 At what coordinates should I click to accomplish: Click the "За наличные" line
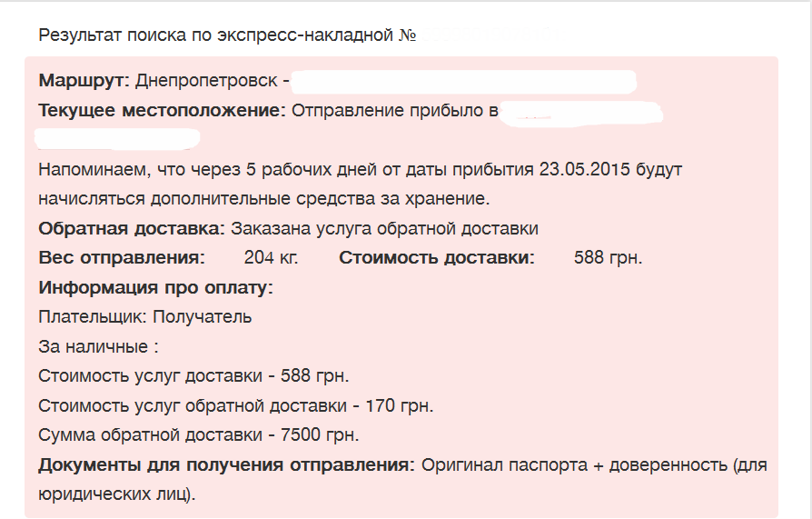pyautogui.click(x=98, y=346)
